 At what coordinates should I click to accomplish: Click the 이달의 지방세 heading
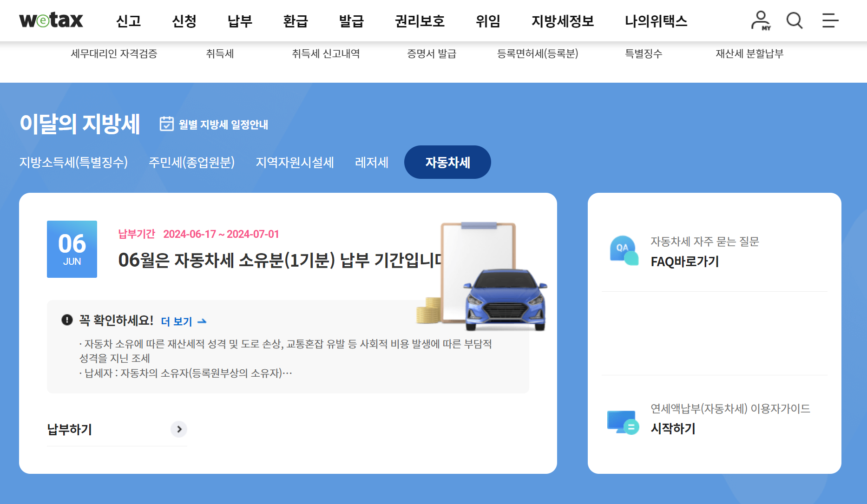[x=80, y=124]
